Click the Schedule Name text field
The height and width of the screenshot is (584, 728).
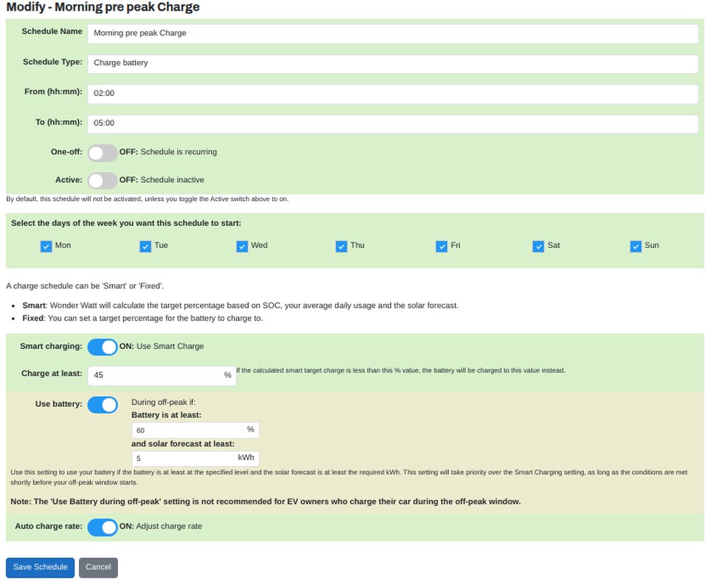click(x=392, y=33)
